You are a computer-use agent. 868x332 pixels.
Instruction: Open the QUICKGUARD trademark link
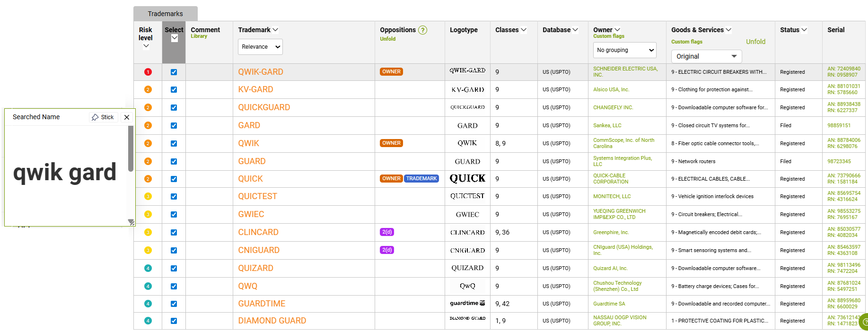(264, 107)
